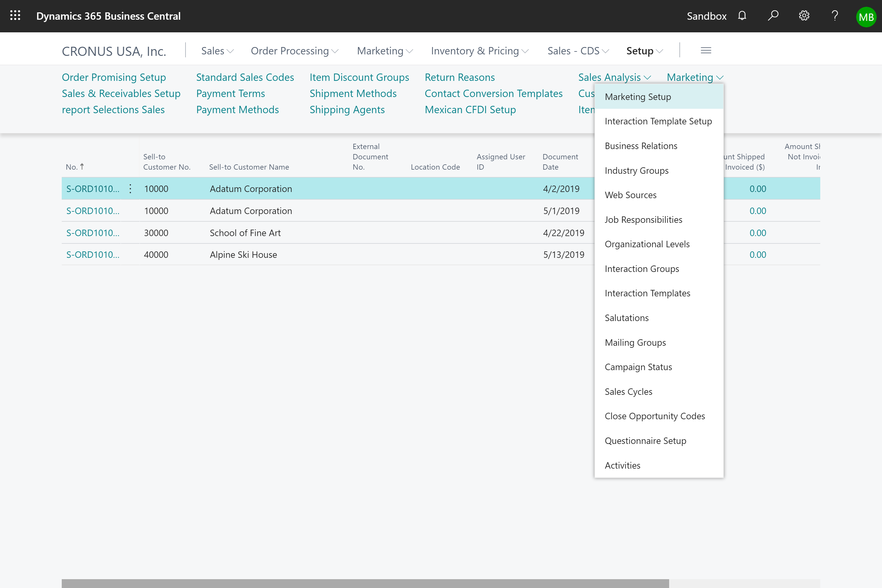Click the row options ellipsis icon on S-ORD1010
The image size is (882, 588).
pos(131,188)
